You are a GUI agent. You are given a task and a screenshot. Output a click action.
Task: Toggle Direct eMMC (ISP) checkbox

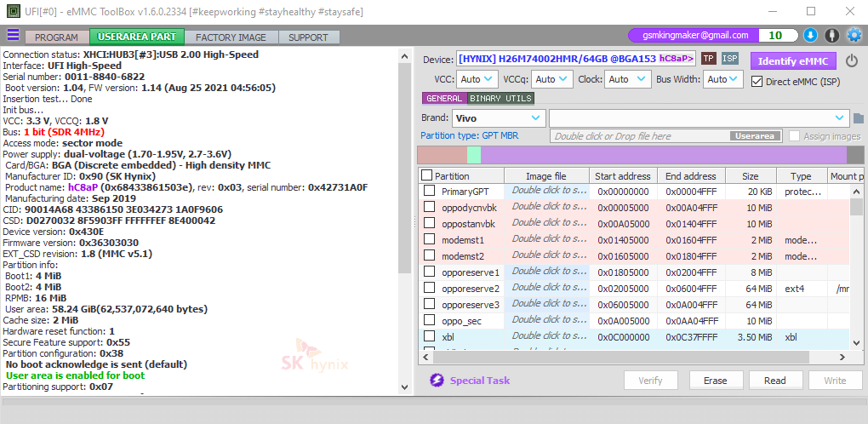point(757,82)
